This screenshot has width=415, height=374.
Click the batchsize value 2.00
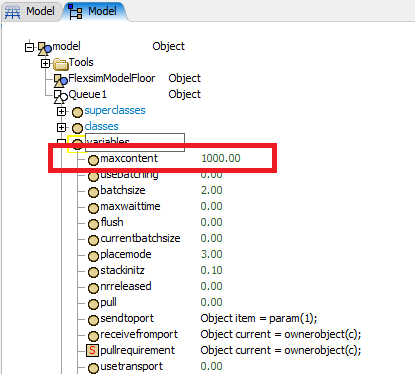tap(211, 190)
